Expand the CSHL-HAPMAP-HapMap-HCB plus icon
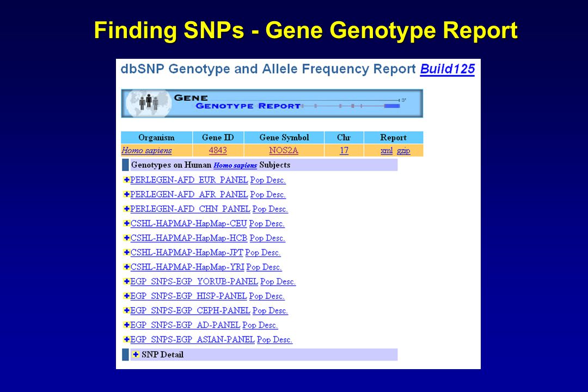588x392 pixels. (x=126, y=238)
